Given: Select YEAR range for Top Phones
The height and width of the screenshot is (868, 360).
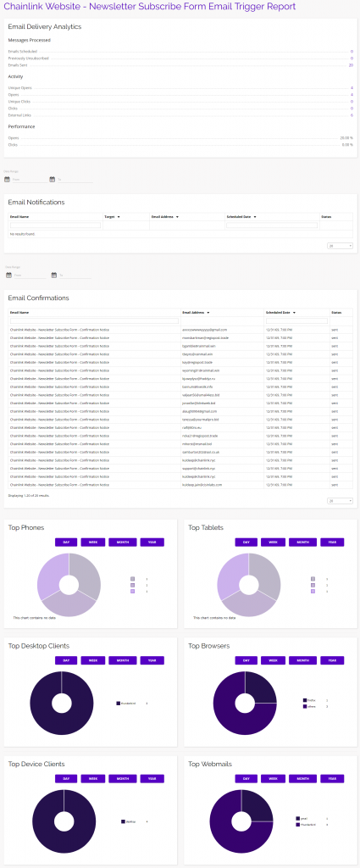Looking at the screenshot, I should pyautogui.click(x=152, y=542).
